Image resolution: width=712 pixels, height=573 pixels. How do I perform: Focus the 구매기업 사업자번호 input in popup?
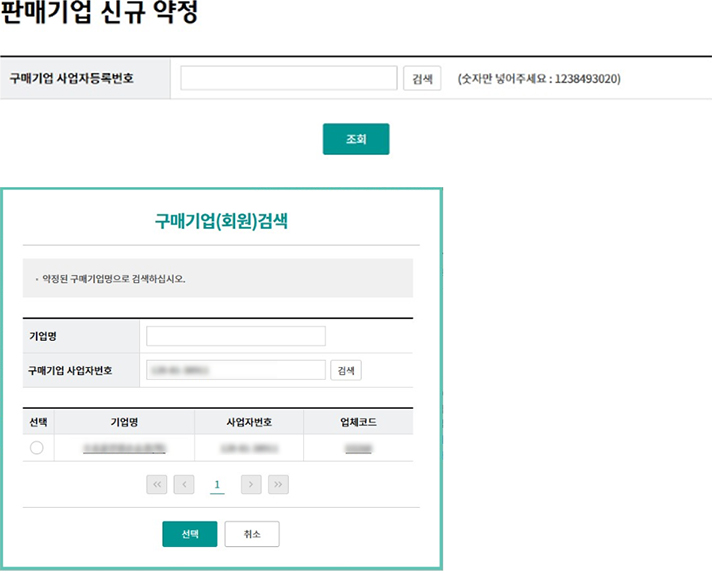pyautogui.click(x=235, y=370)
